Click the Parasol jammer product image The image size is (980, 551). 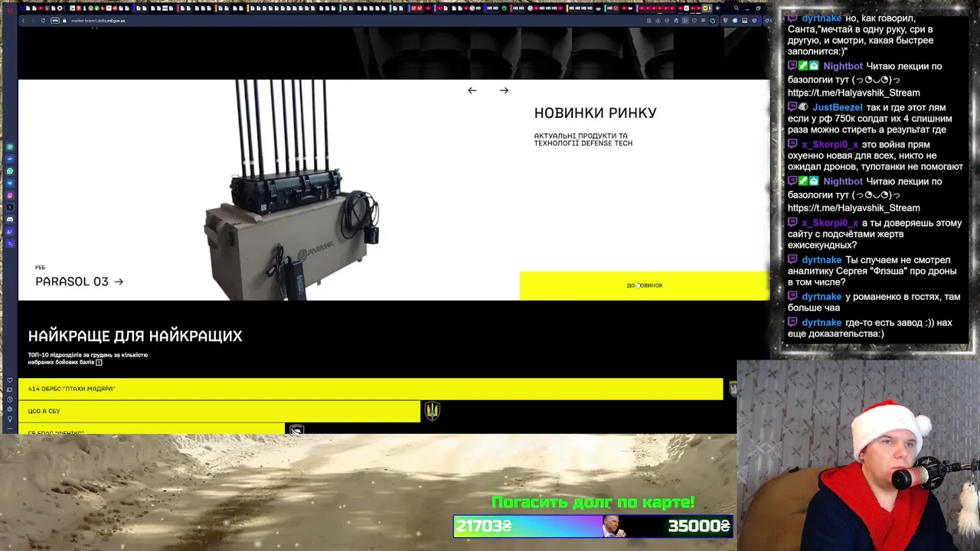(x=292, y=190)
